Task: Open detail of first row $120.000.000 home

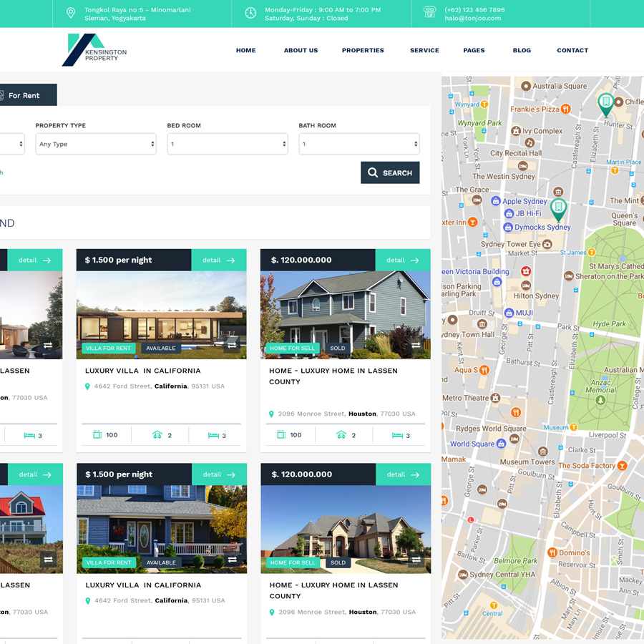Action: (402, 260)
